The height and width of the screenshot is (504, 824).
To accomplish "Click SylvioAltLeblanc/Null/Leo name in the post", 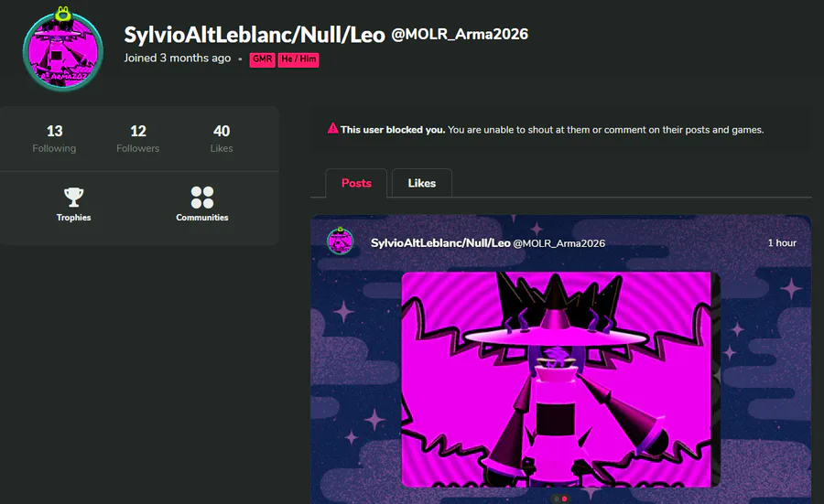I will click(x=440, y=243).
